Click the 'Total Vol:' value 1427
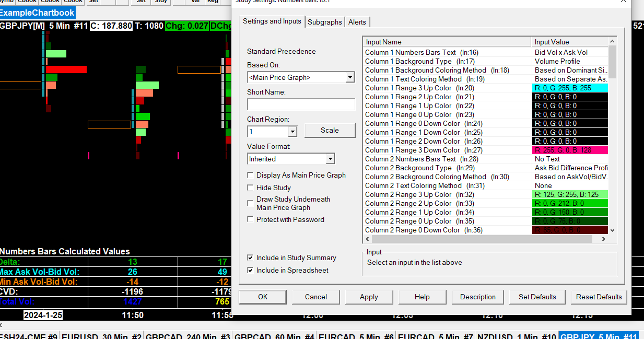This screenshot has width=644, height=339. coord(133,302)
